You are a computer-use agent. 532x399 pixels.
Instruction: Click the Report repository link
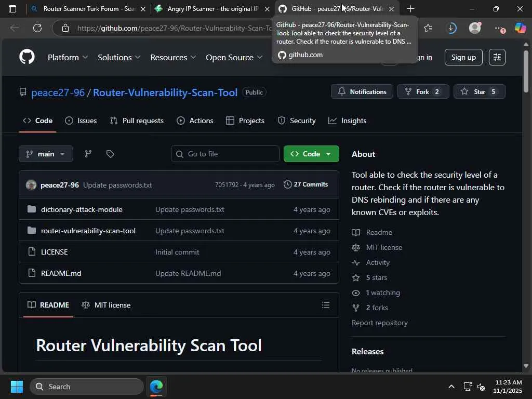tap(380, 323)
